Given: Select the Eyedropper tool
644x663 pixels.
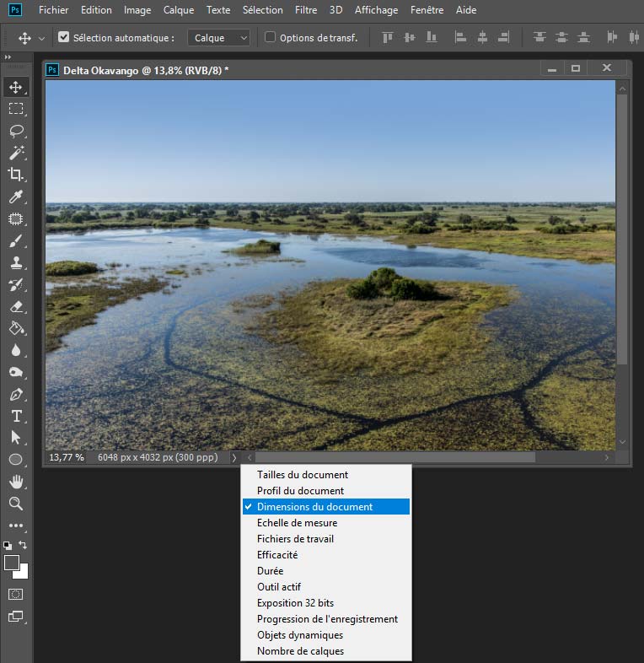Looking at the screenshot, I should click(15, 197).
